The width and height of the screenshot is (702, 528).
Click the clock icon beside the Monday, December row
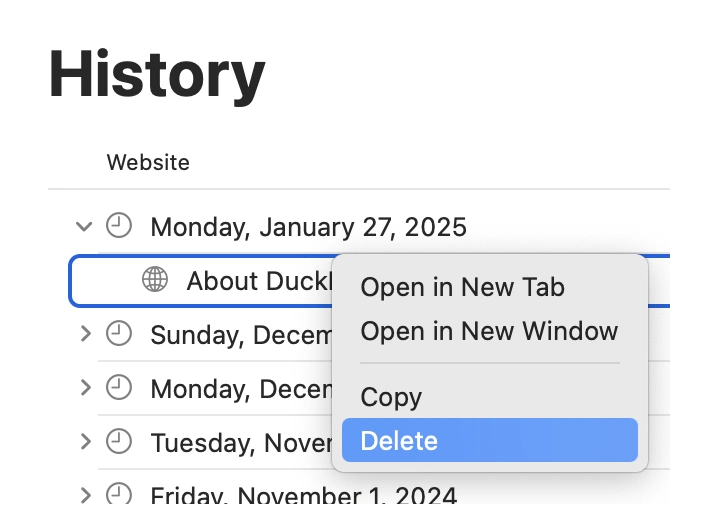[119, 388]
